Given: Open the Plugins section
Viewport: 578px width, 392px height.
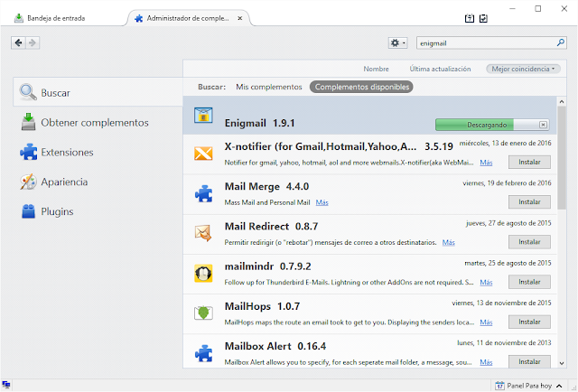Looking at the screenshot, I should tap(47, 211).
